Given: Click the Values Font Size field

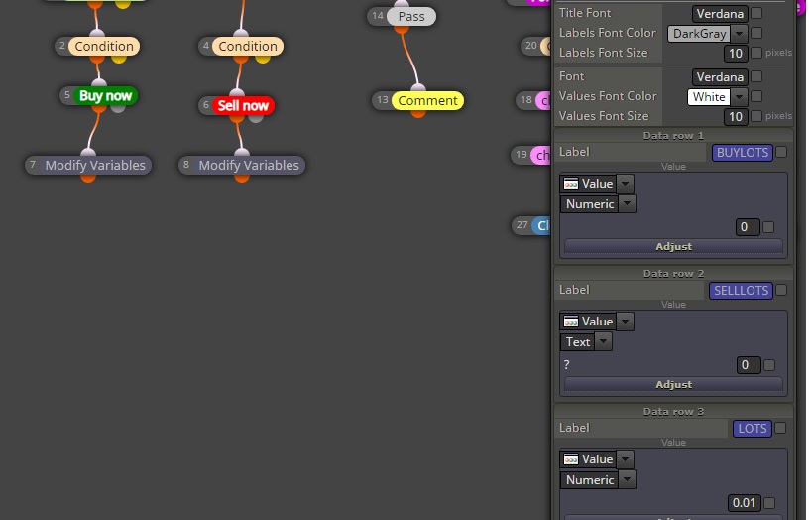Looking at the screenshot, I should pyautogui.click(x=736, y=117).
